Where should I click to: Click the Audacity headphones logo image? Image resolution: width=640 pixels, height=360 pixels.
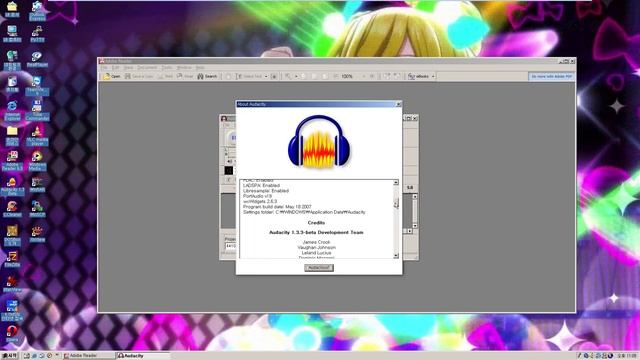(x=319, y=142)
